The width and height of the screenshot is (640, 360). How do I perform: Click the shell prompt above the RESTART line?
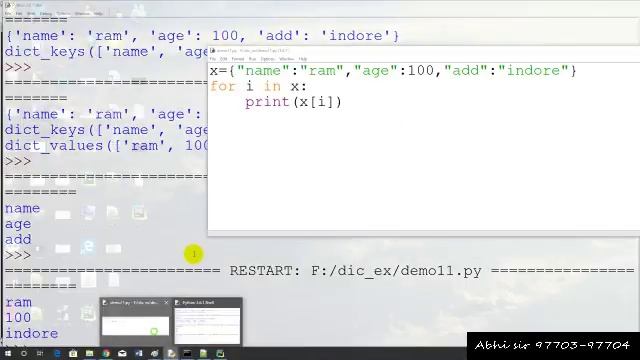tap(18, 256)
